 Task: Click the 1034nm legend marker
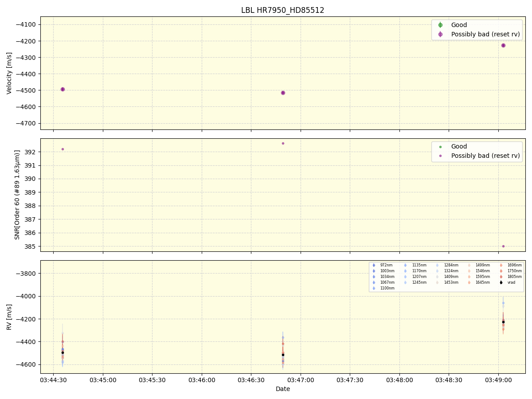(x=374, y=277)
